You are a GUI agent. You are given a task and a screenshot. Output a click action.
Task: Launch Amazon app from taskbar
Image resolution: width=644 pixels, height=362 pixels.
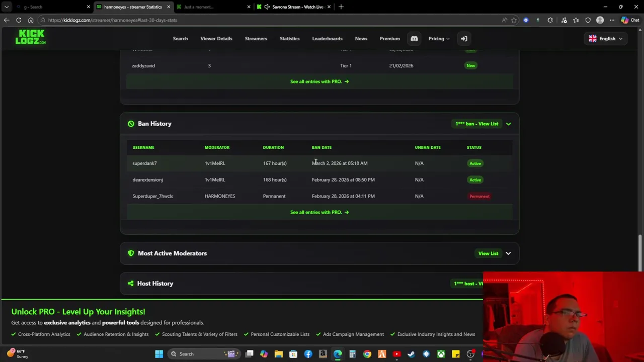[x=323, y=354]
